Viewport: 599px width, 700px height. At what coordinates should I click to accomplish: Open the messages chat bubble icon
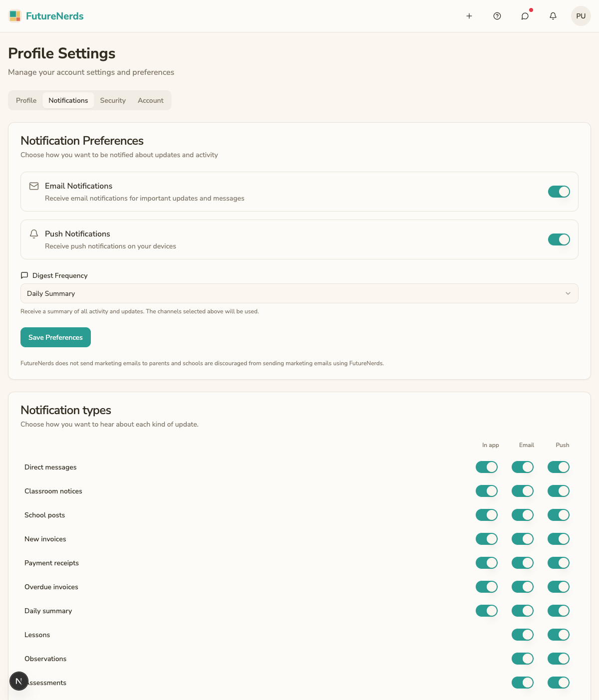525,16
